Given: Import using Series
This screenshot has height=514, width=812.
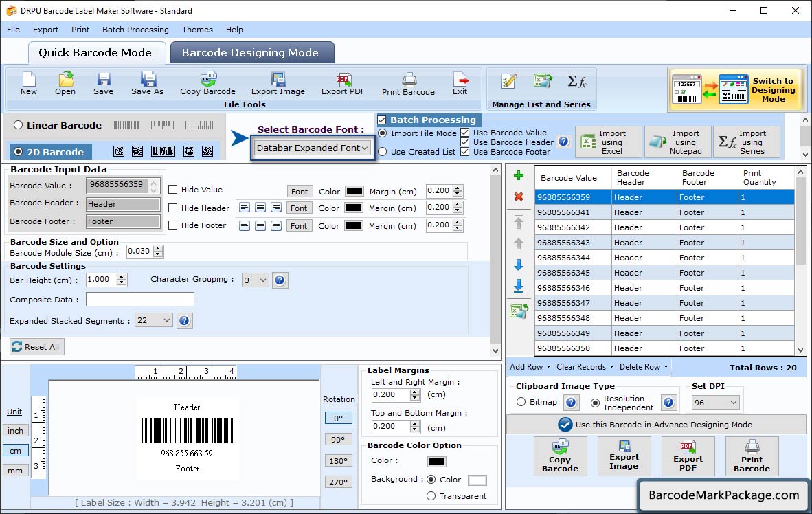Looking at the screenshot, I should (x=746, y=142).
